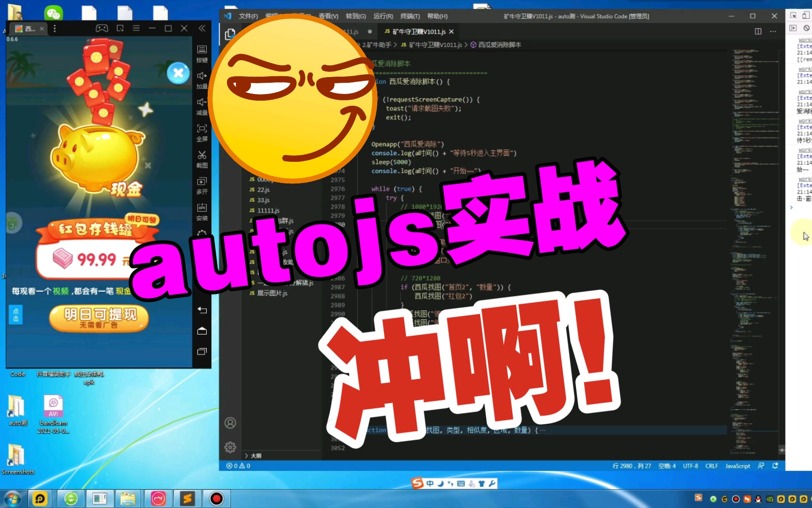Open the emulator title bar hamburger menu
This screenshot has width=812, height=508.
(x=136, y=28)
